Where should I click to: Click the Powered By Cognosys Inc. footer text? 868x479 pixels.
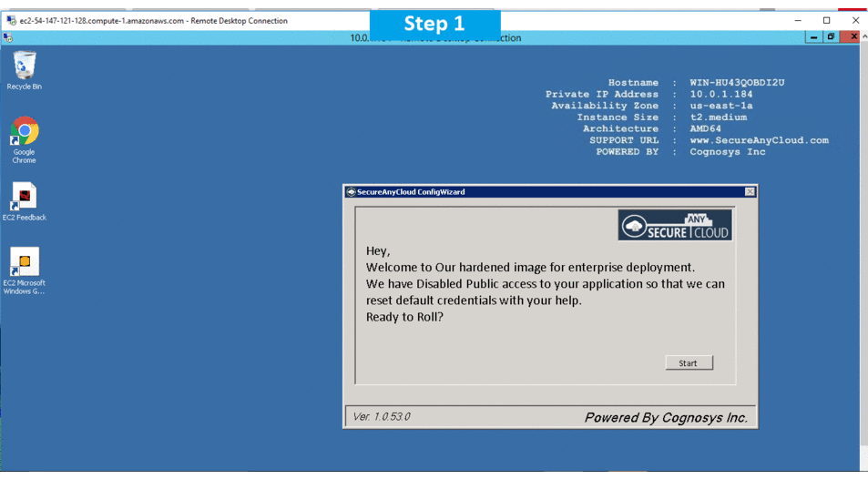(665, 418)
